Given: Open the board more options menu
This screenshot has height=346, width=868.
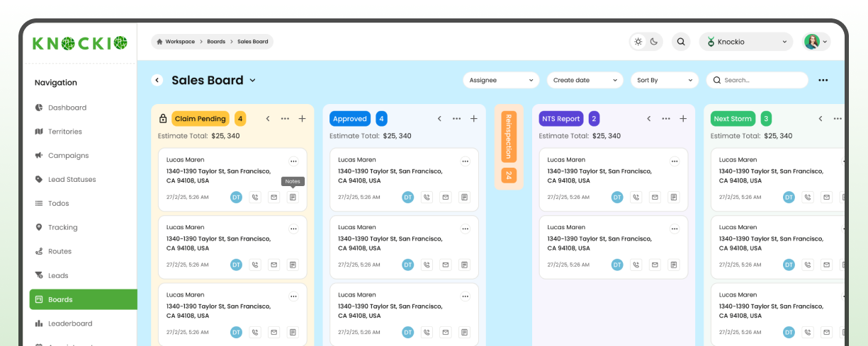Looking at the screenshot, I should (x=823, y=81).
